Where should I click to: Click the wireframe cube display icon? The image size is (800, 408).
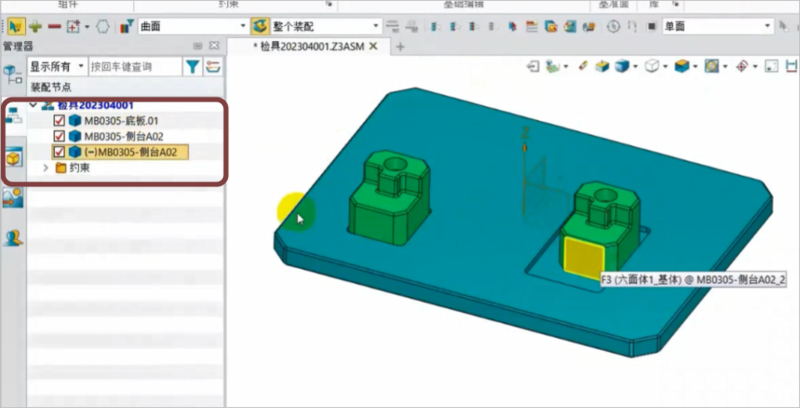(651, 67)
